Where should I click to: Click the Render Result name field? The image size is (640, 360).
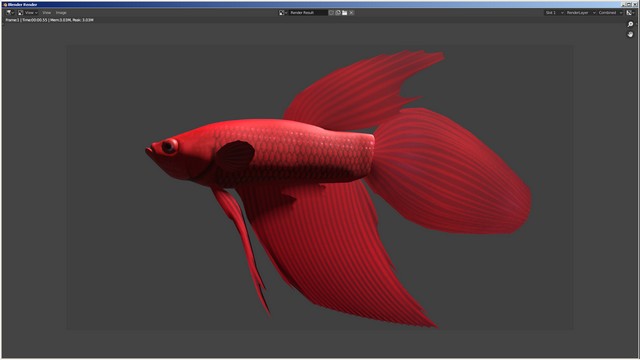(x=308, y=13)
